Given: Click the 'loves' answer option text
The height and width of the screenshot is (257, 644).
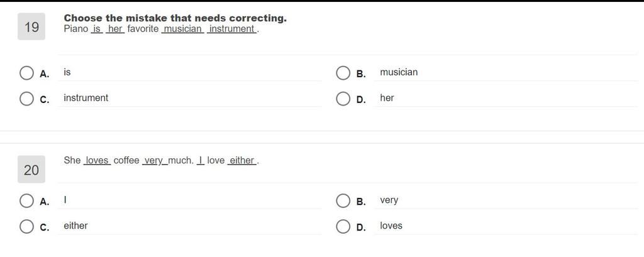Looking at the screenshot, I should [391, 226].
